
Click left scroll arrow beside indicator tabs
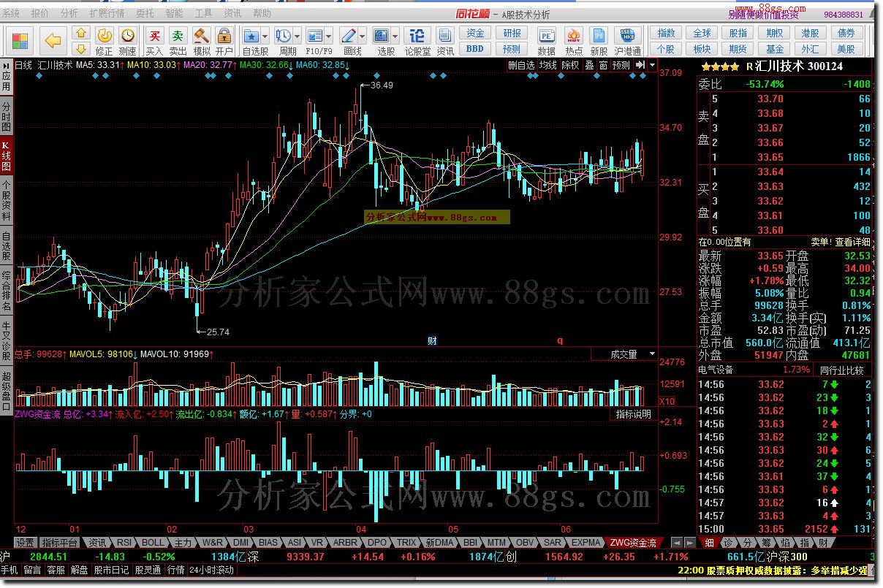677,543
